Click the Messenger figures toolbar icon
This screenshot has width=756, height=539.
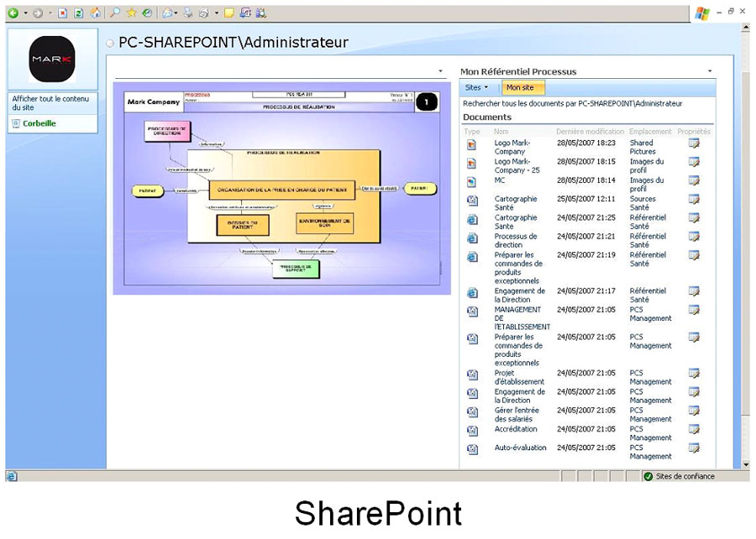[x=261, y=13]
